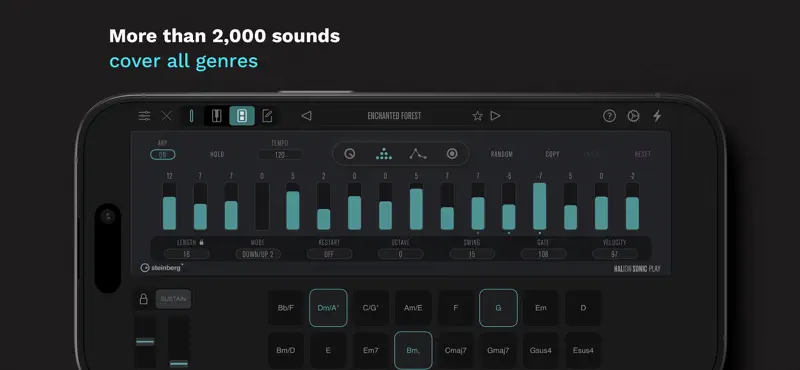Image resolution: width=800 pixels, height=370 pixels.
Task: Adjust the step bar labeled -2
Action: tap(632, 206)
